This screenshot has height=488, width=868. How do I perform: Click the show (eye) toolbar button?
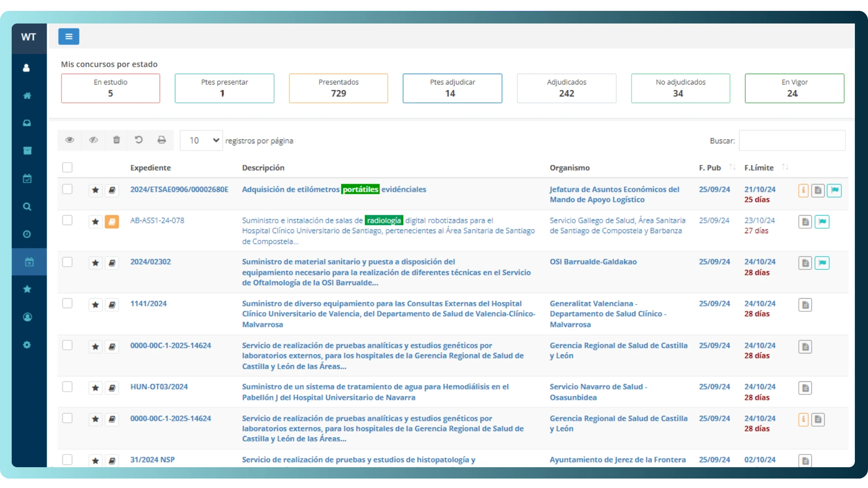tap(70, 140)
